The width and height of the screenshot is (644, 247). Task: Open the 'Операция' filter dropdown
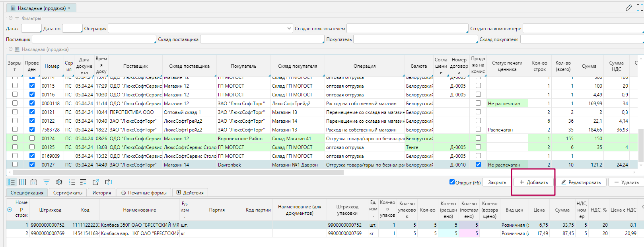289,29
